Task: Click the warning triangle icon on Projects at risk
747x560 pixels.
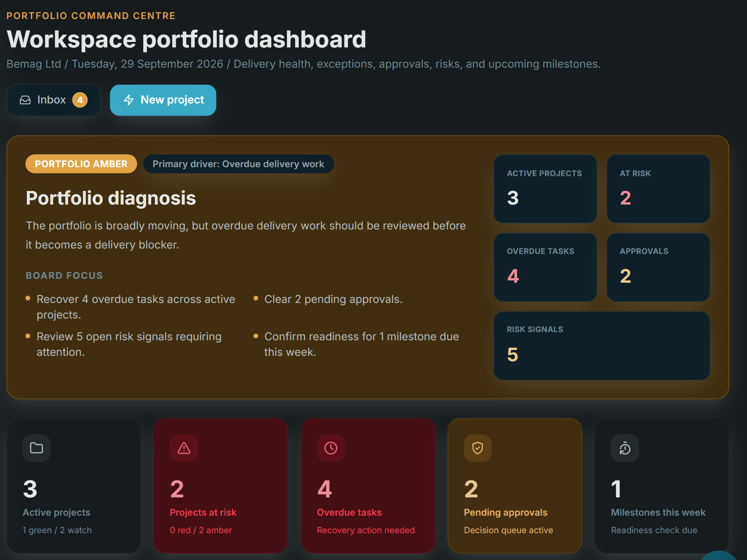Action: tap(184, 448)
